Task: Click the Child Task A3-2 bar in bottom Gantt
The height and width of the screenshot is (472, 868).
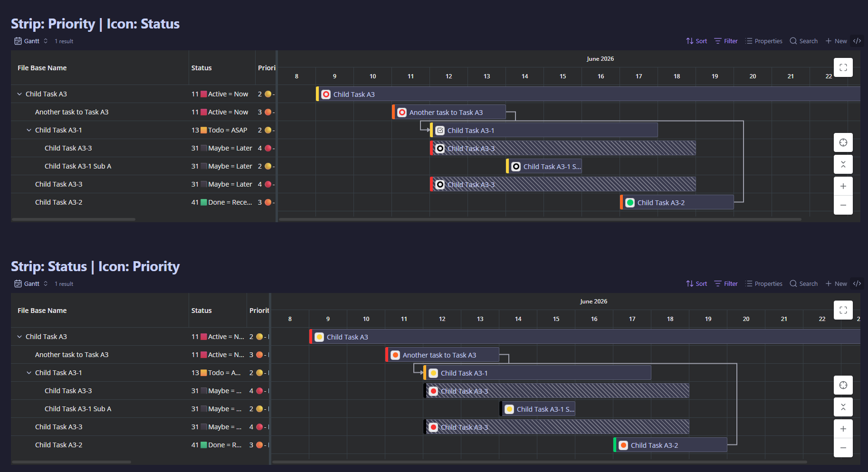Action: [x=670, y=445]
